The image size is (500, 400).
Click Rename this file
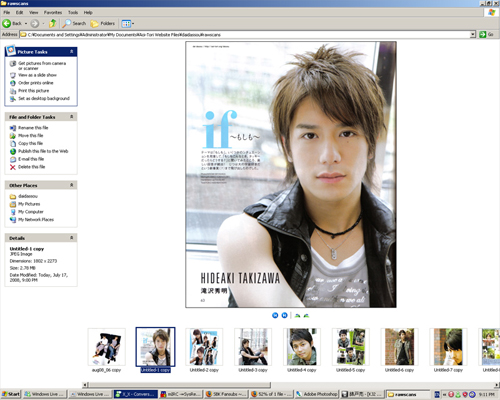(33, 128)
